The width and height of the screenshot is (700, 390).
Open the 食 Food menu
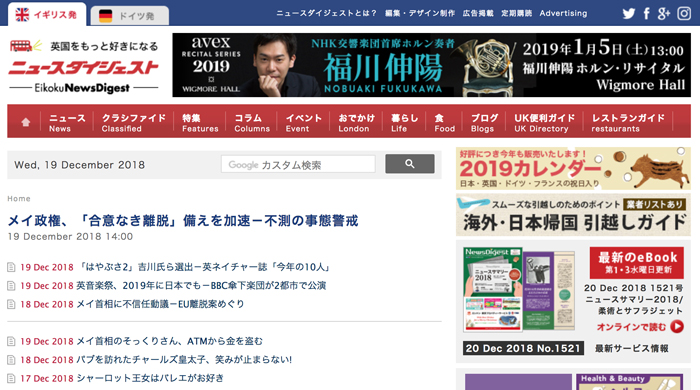[445, 122]
